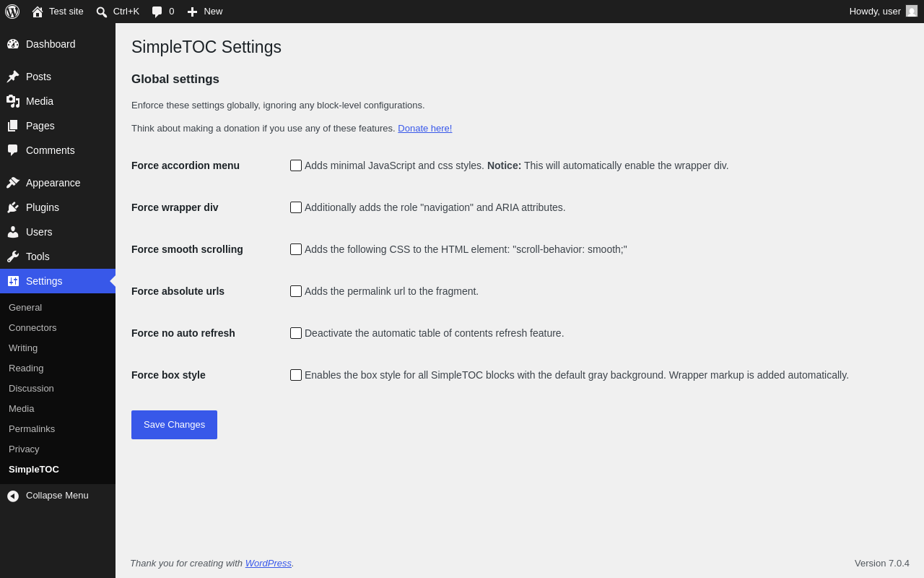
Task: Click the comment count 0 in admin bar
Action: pyautogui.click(x=172, y=12)
